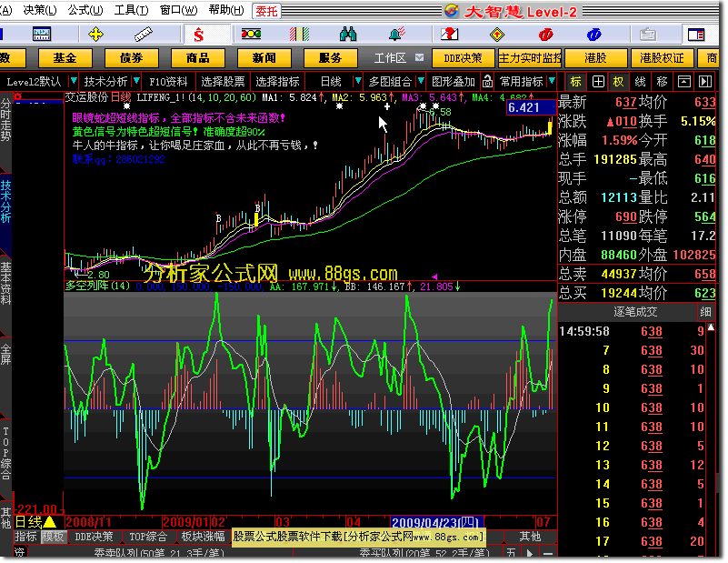This screenshot has width=728, height=563.
Task: Click the red-green striped bars icon
Action: [x=299, y=35]
